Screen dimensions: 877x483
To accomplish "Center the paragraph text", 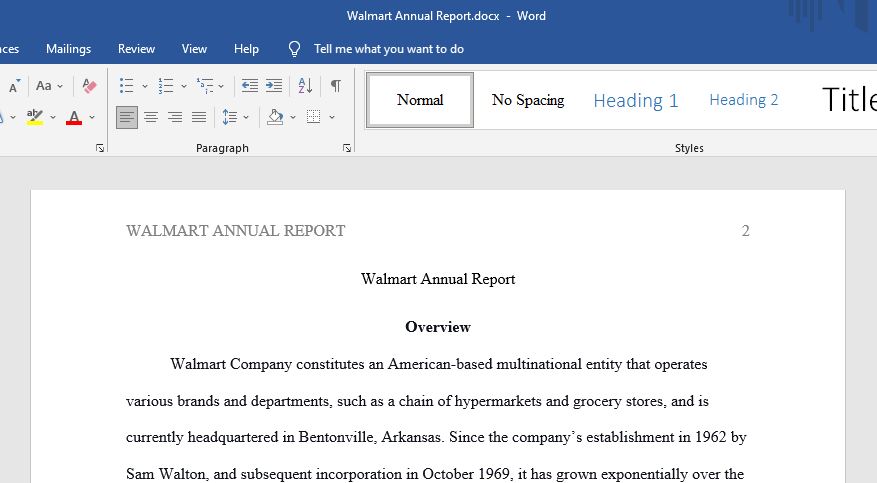I will [x=151, y=117].
